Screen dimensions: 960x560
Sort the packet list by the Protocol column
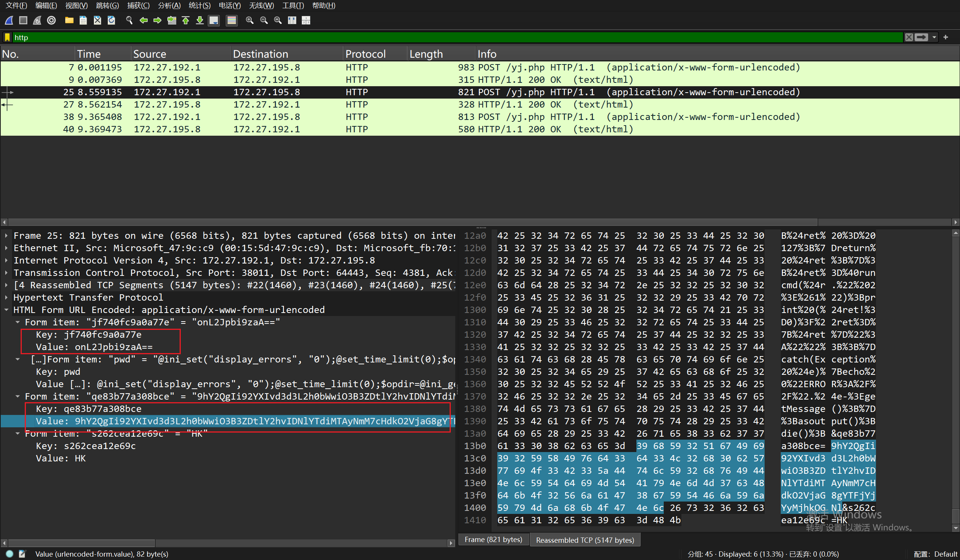point(365,54)
